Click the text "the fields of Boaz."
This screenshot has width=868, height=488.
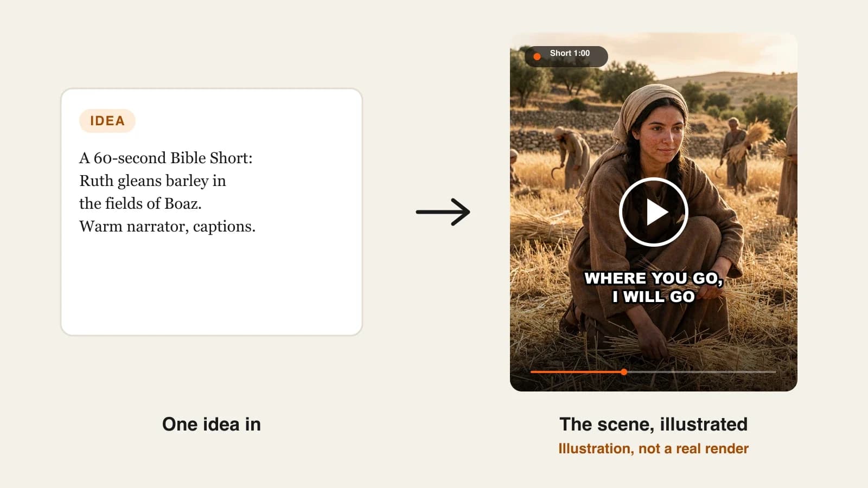pyautogui.click(x=141, y=203)
